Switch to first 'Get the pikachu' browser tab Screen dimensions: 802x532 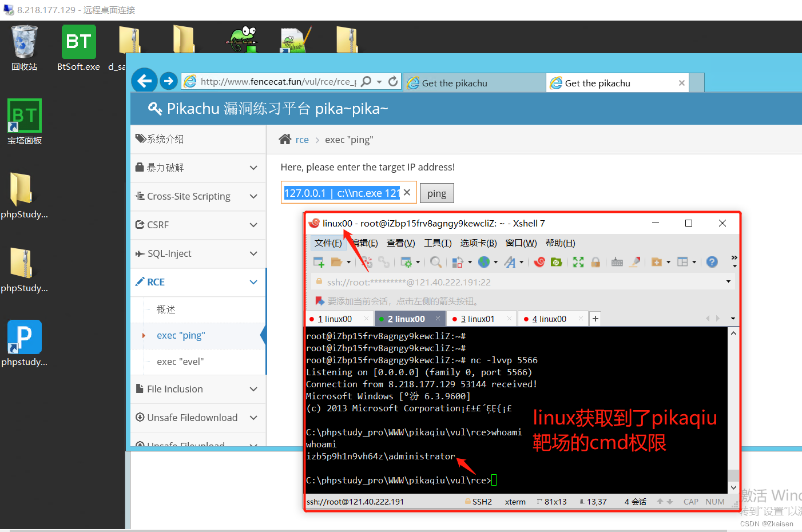point(474,83)
